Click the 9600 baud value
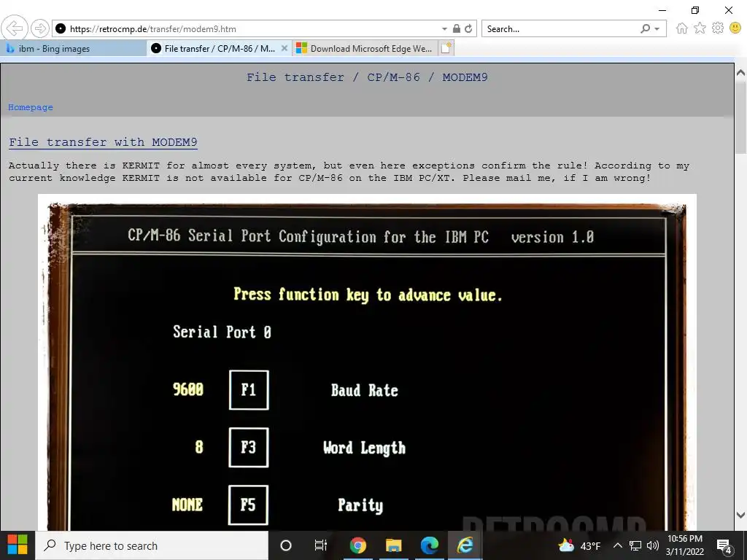This screenshot has height=560, width=747. click(x=188, y=389)
